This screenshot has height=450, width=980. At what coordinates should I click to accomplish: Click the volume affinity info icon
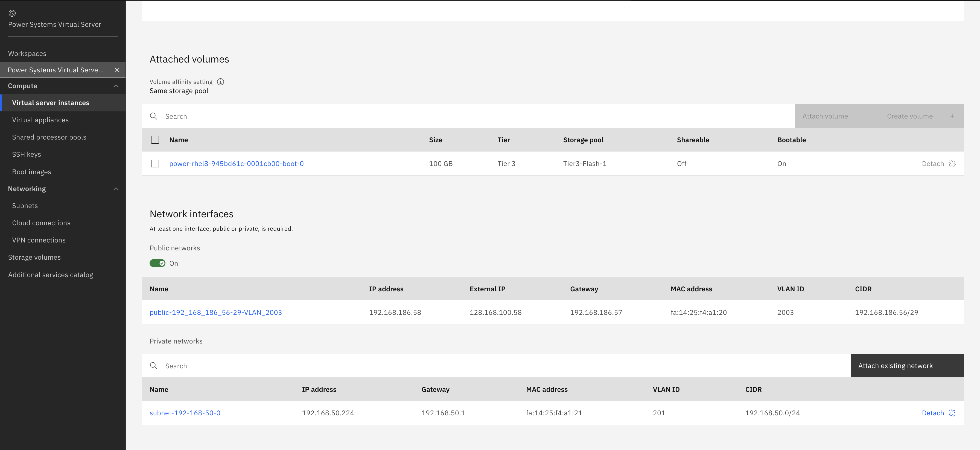tap(220, 82)
